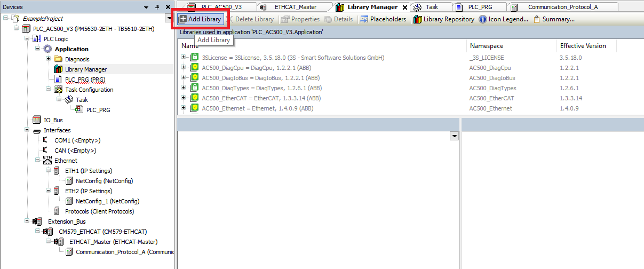
Task: Select IO_Bus node in the tree
Action: [x=53, y=120]
